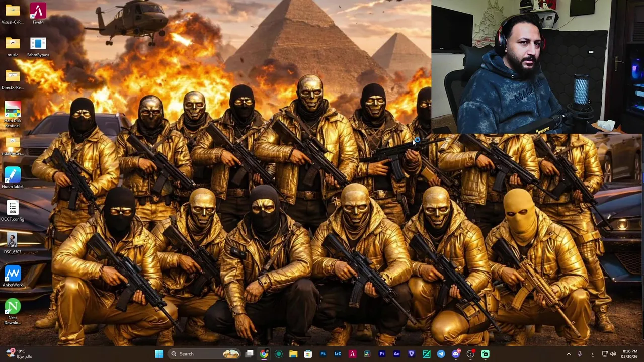The width and height of the screenshot is (644, 362).
Task: Click the microphone tray icon
Action: (x=580, y=354)
